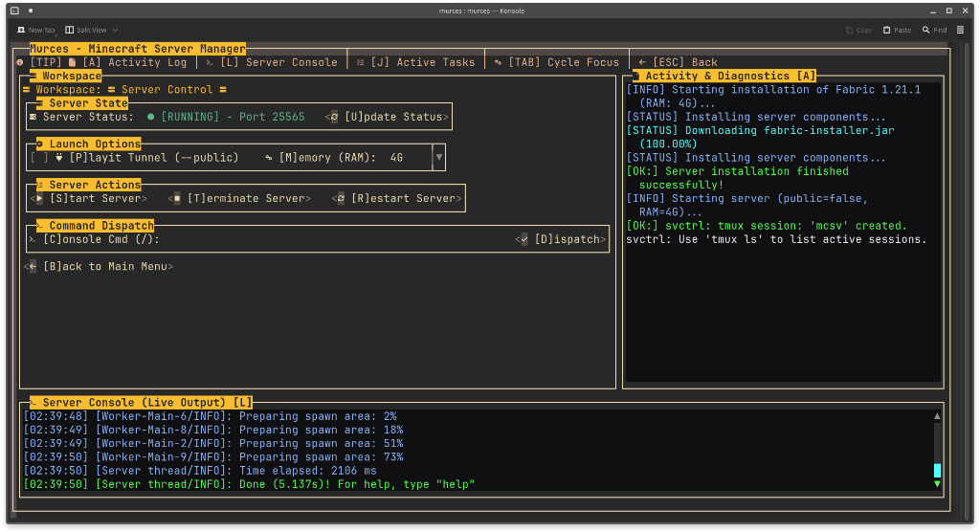Click the [T]erminate Server button

pyautogui.click(x=239, y=198)
